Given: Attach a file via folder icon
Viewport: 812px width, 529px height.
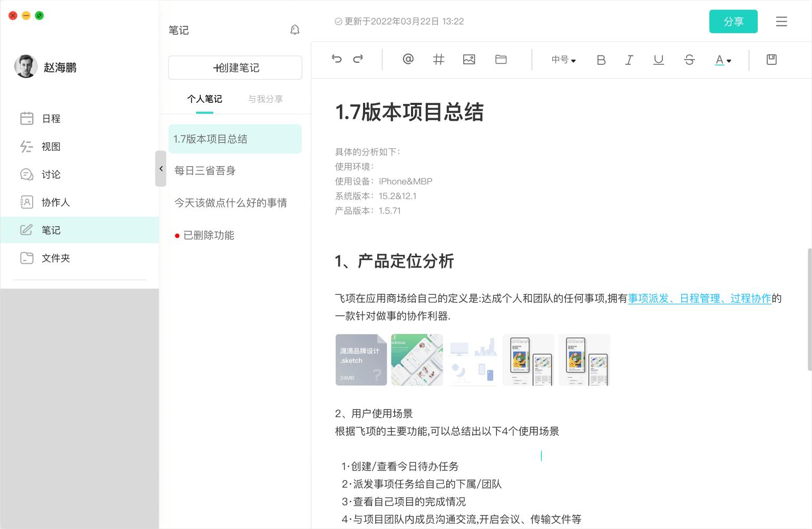Looking at the screenshot, I should coord(501,59).
